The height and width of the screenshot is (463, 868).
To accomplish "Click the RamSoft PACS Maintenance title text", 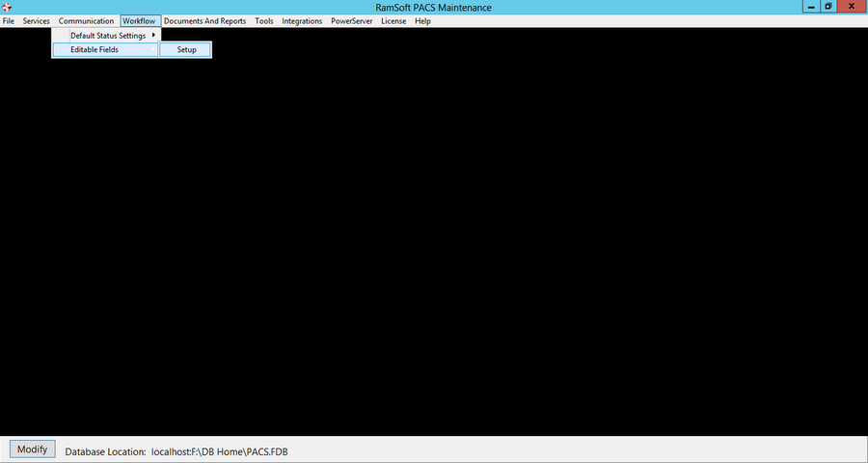I will (433, 8).
